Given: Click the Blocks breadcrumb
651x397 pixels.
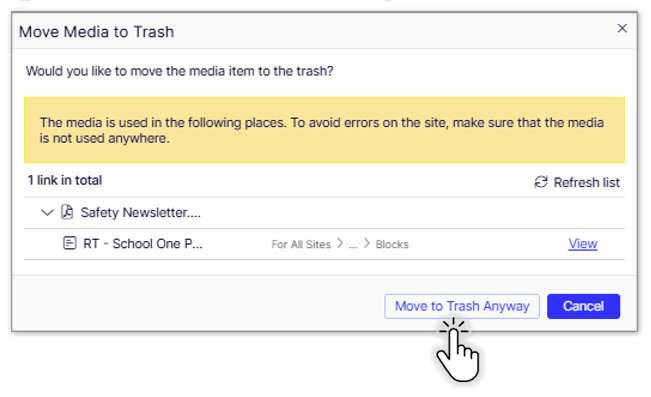Looking at the screenshot, I should [392, 244].
